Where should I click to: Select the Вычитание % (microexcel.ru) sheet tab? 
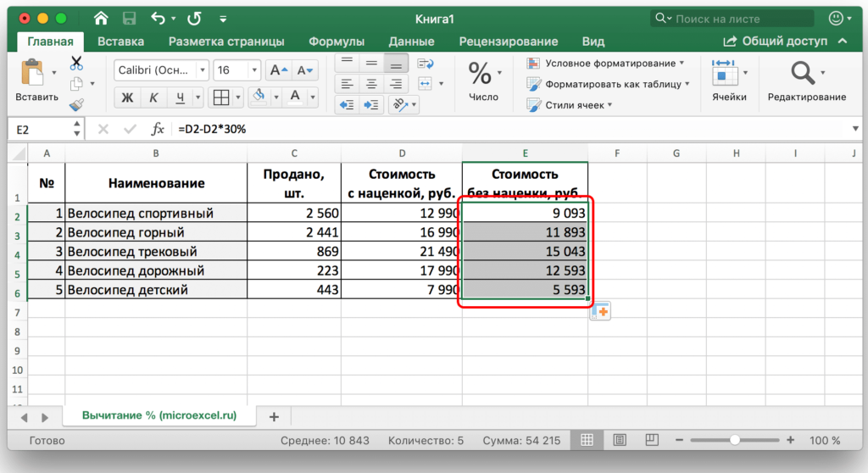159,415
